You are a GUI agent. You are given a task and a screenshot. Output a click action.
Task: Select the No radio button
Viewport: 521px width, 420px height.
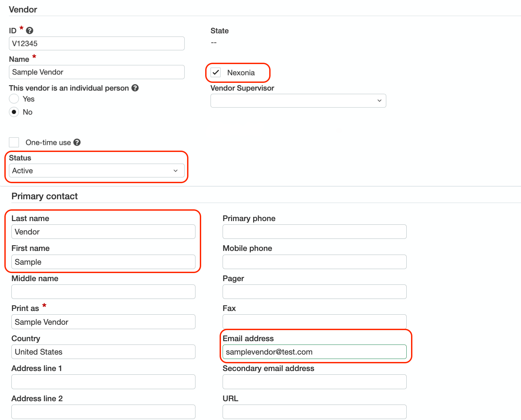coord(14,112)
